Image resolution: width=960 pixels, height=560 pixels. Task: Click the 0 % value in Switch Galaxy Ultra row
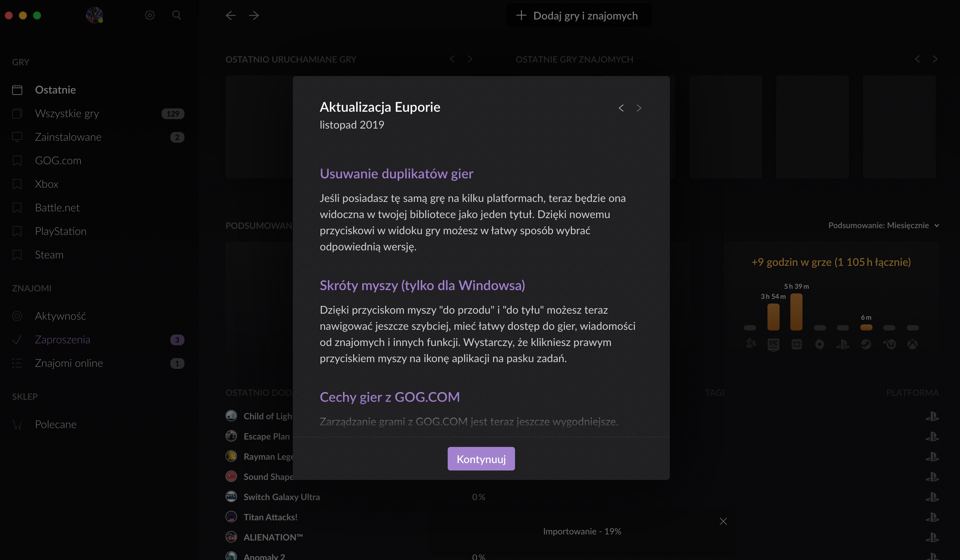478,497
